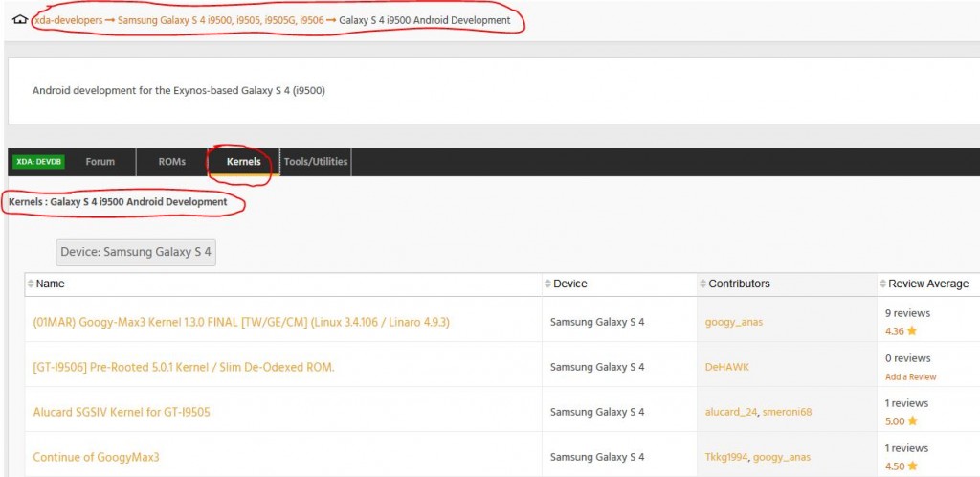The image size is (980, 477).
Task: Click the 5.00 star rating
Action: click(902, 421)
